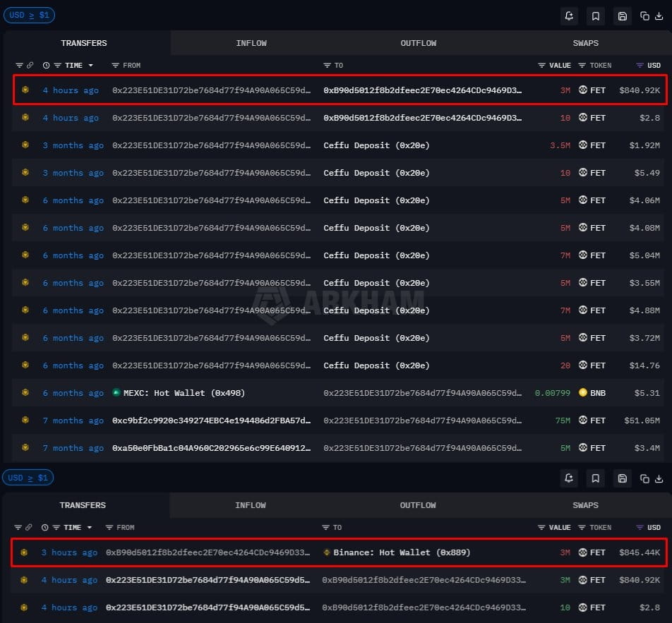
Task: Open the '6 months ago' link in the $4.88M row
Action: (73, 310)
